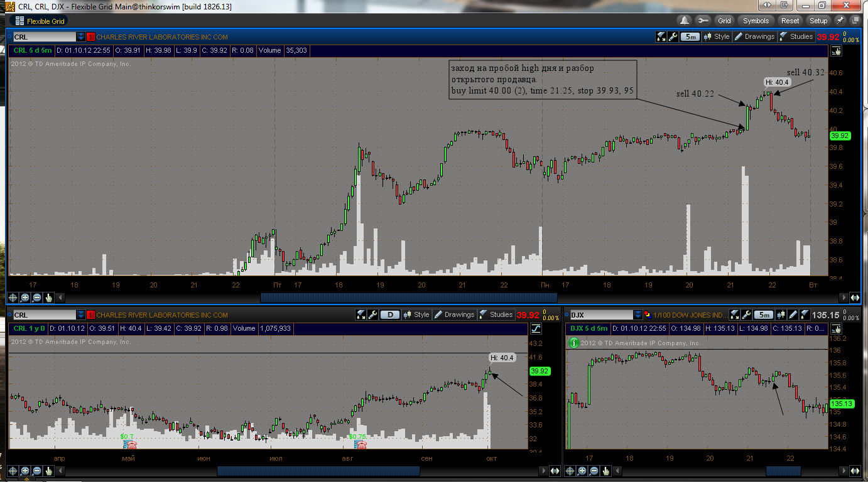Toggle log scale icon on daily chart

536,328
